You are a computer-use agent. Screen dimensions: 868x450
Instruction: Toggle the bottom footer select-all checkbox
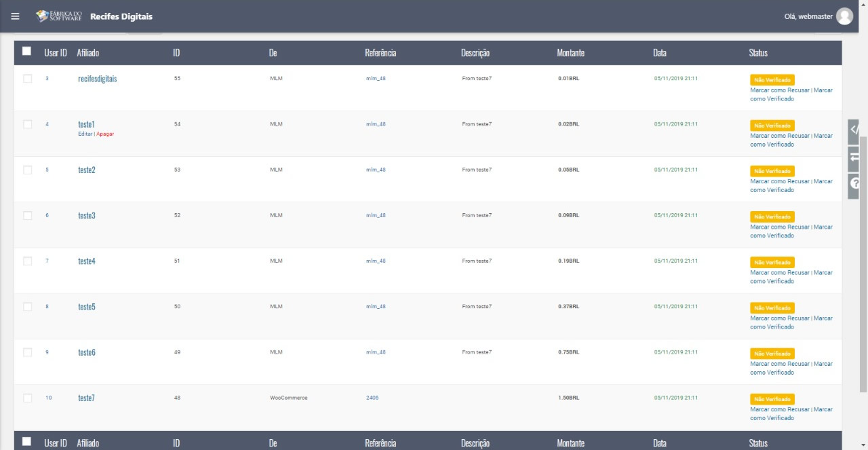pos(27,442)
